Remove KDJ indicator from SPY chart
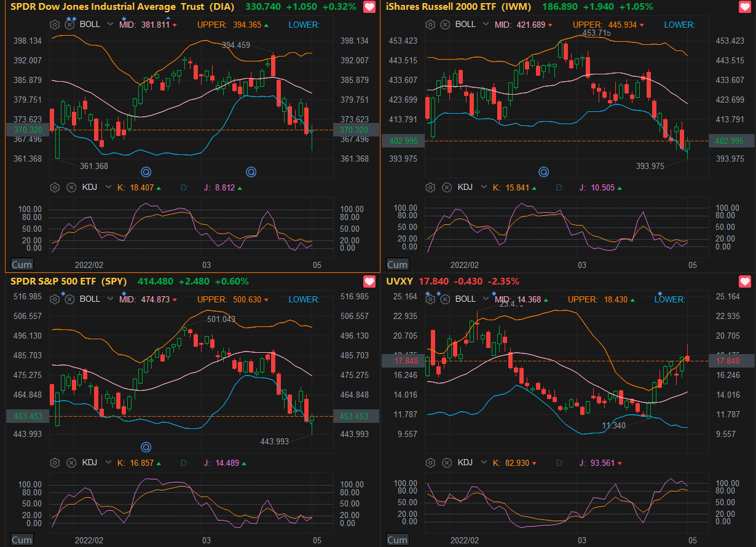Image resolution: width=756 pixels, height=547 pixels. (x=71, y=463)
